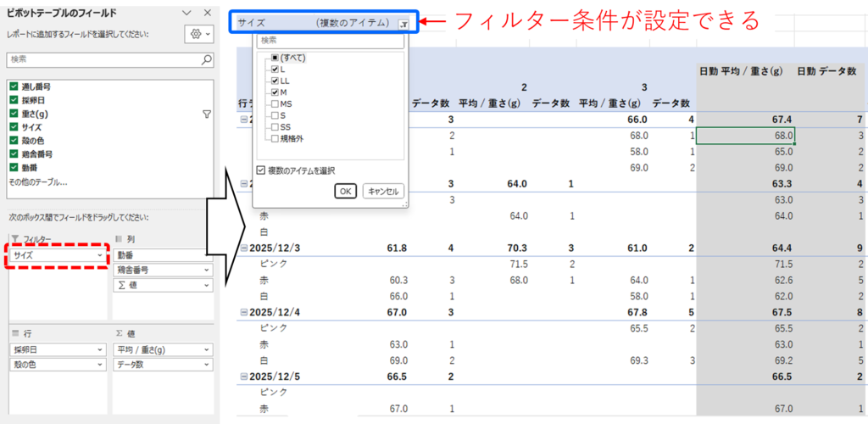Viewport: 868px width, 424px height.
Task: Open the field list tools gear menu
Action: click(197, 34)
